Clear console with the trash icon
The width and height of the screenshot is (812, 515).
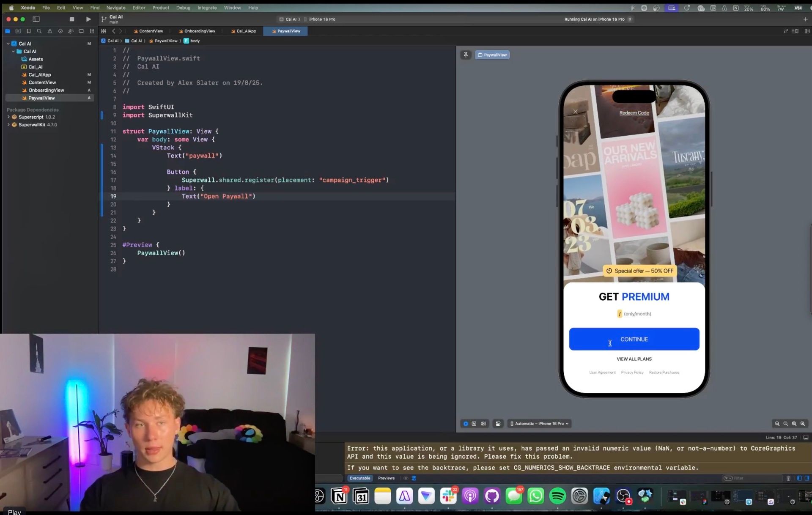(x=788, y=478)
